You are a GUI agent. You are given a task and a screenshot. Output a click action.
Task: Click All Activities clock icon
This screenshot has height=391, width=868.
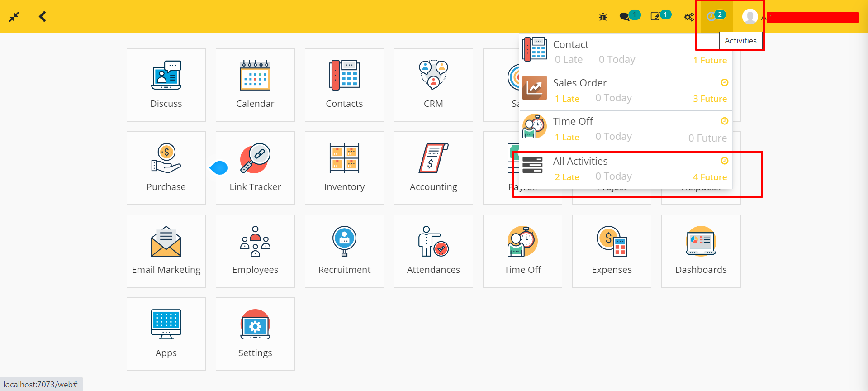[x=724, y=161]
